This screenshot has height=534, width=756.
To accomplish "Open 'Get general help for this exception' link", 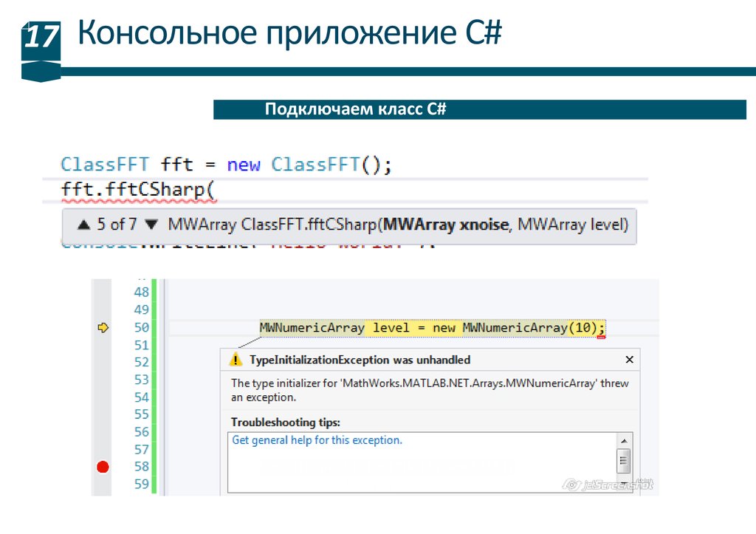I will coord(317,440).
